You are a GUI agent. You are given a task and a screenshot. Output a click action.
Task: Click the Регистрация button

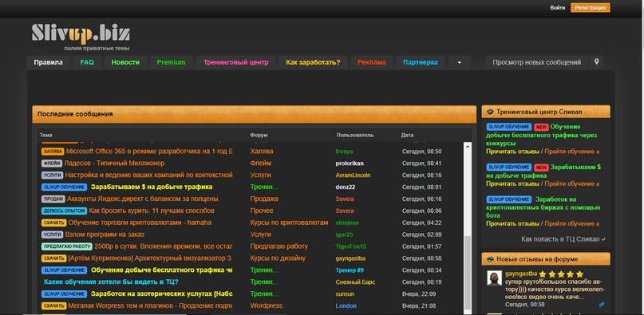pos(591,8)
